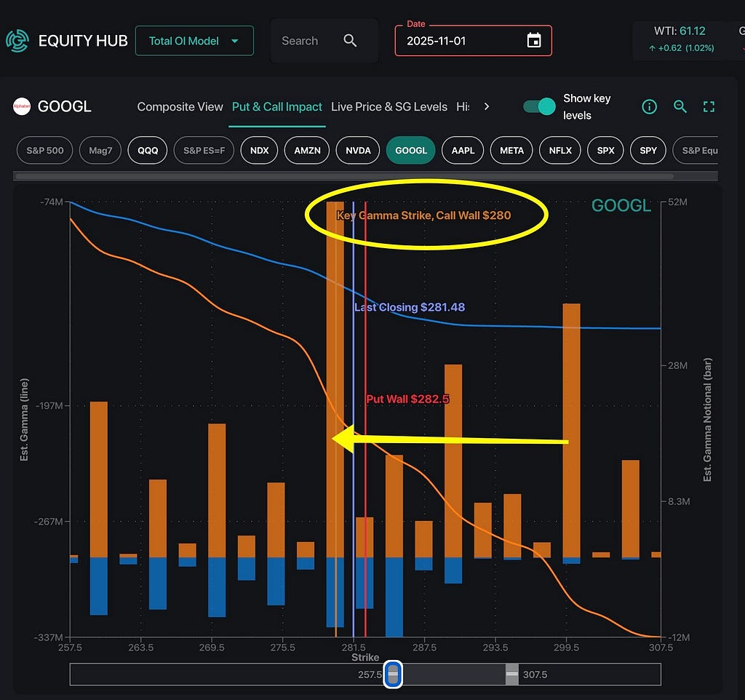
Task: Click the Equity Hub spiral logo
Action: point(17,41)
